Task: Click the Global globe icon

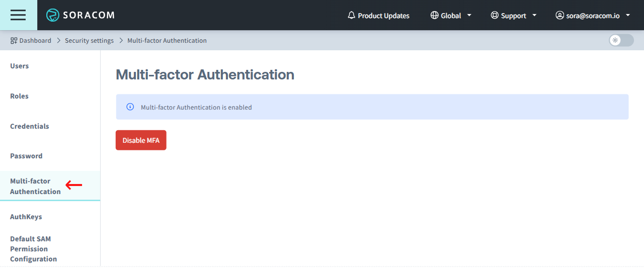Action: click(x=435, y=16)
